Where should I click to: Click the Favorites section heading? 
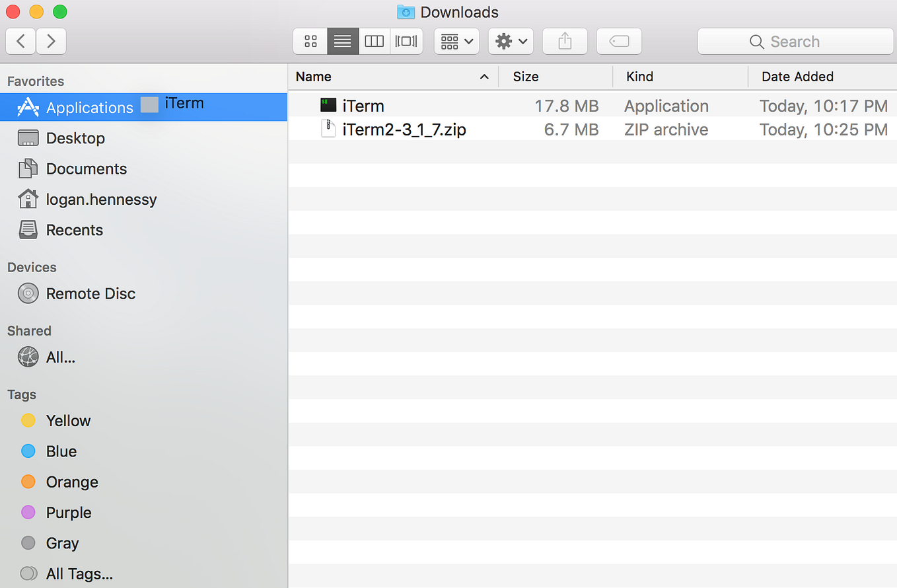click(36, 81)
